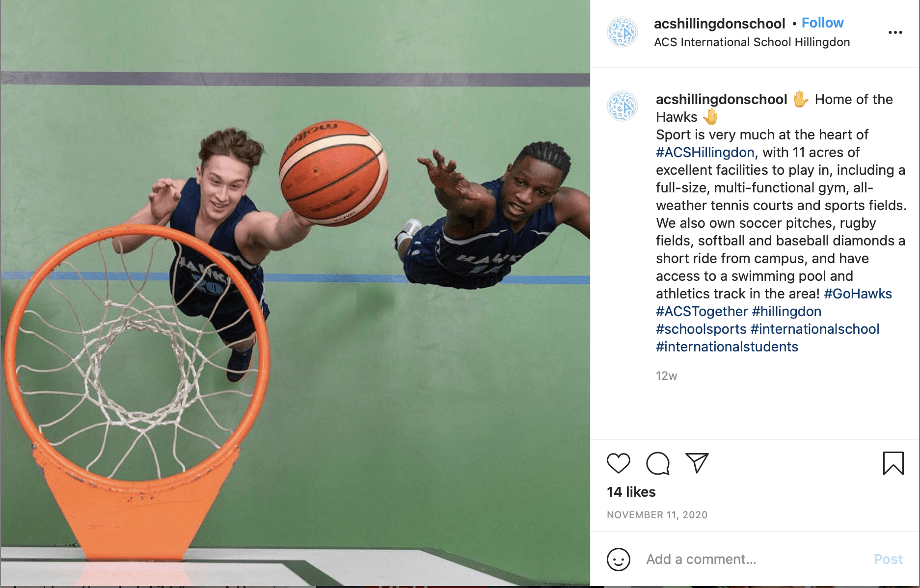This screenshot has width=920, height=588.
Task: Open the #ACSHillingdon hashtag link
Action: 705,152
